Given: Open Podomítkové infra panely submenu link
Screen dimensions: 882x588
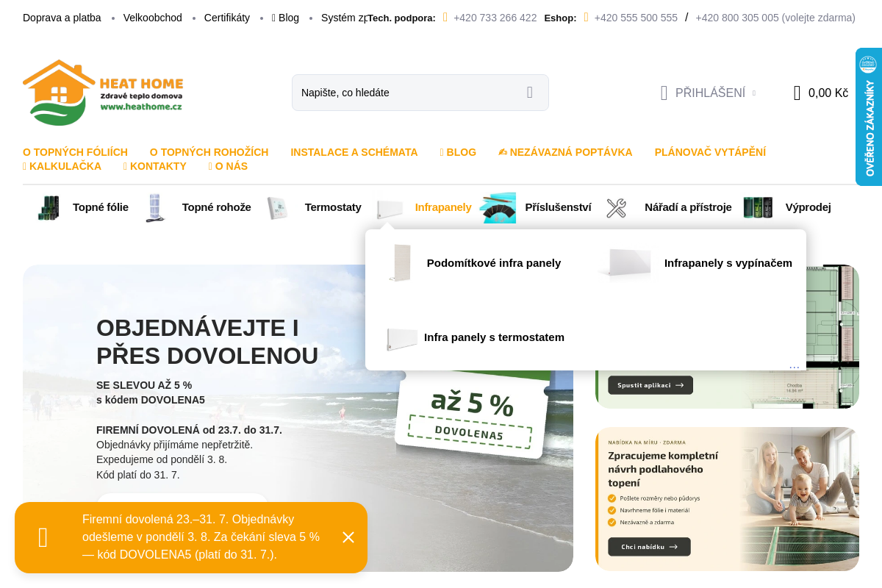Looking at the screenshot, I should [x=494, y=263].
